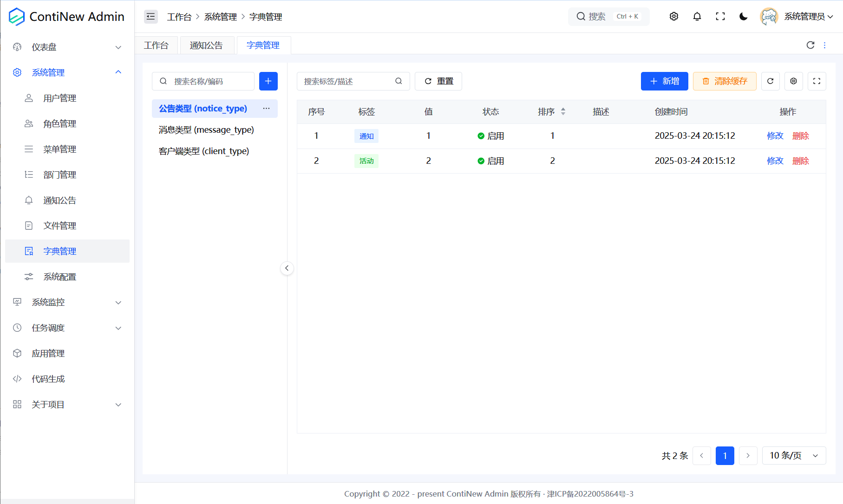This screenshot has height=504, width=843.
Task: Expand the table to fullscreen
Action: pos(817,81)
